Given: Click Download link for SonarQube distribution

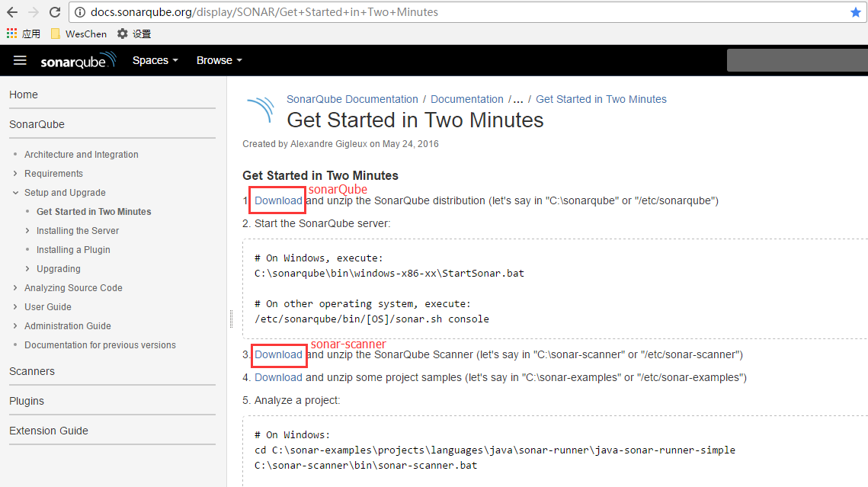Looking at the screenshot, I should point(278,201).
